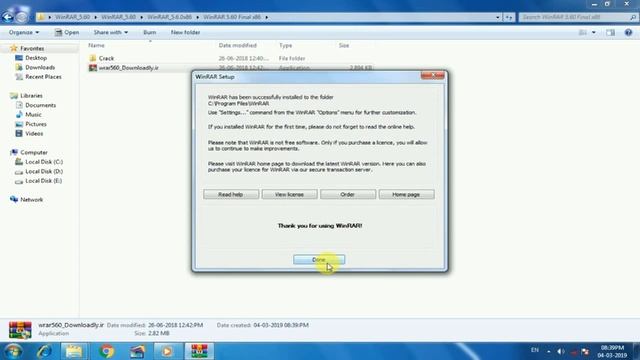Go back with Explorer back arrow
Viewport: 640px width, 360px height.
[7, 17]
